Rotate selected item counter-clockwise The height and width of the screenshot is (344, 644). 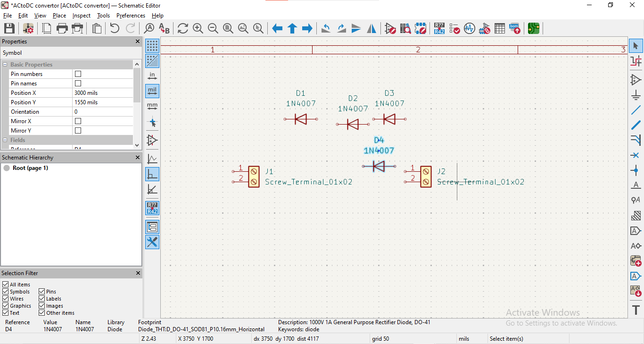(x=326, y=28)
